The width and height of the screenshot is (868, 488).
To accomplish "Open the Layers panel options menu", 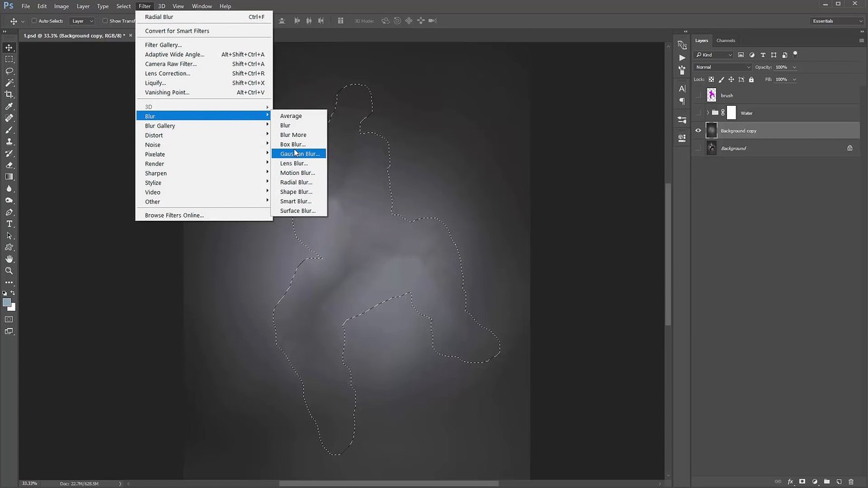I will 861,41.
